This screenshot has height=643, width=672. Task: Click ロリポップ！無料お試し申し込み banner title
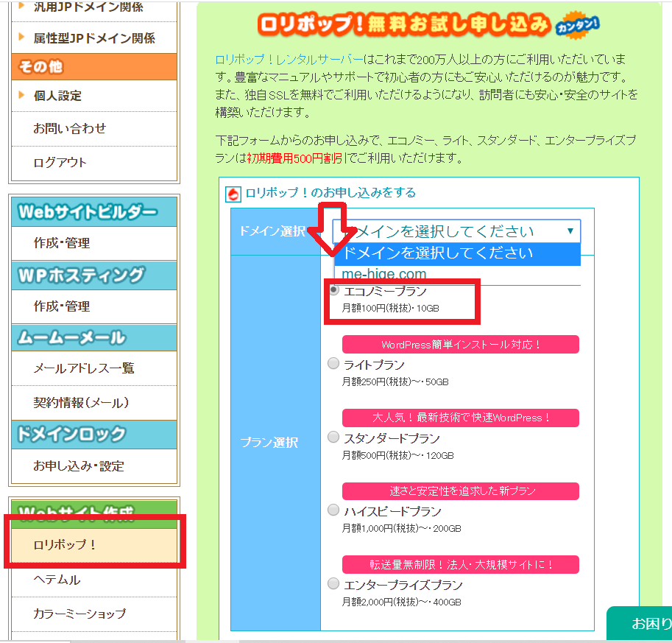point(404,24)
